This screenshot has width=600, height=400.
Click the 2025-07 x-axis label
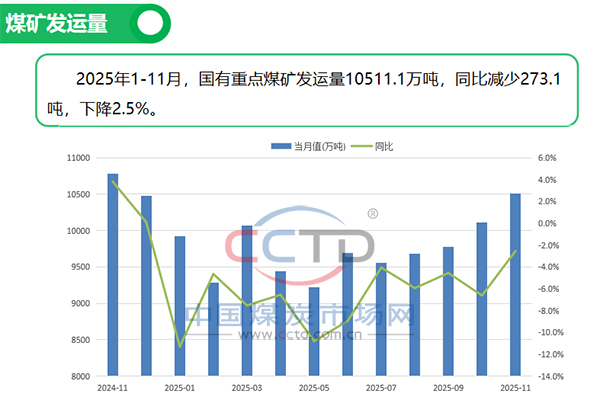381,387
